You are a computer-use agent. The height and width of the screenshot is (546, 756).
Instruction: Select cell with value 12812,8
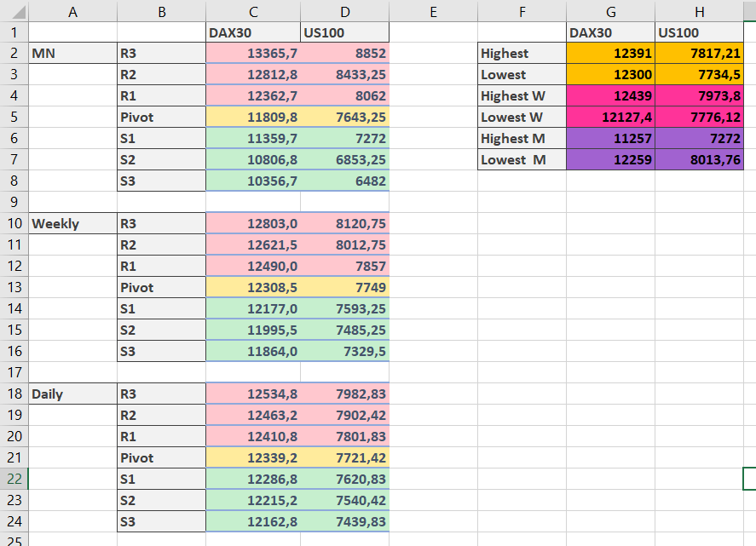point(253,74)
